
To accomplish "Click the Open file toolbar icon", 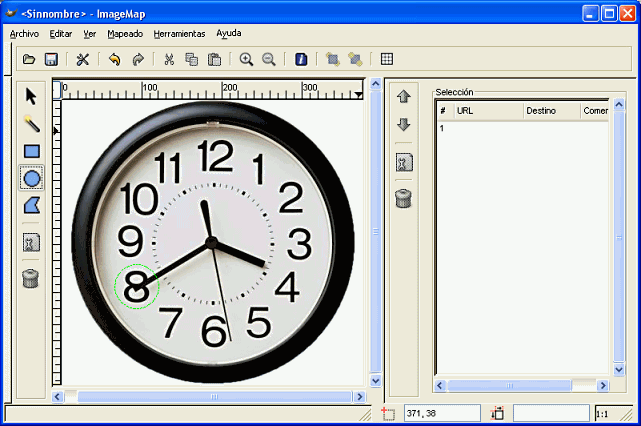I will 30,60.
